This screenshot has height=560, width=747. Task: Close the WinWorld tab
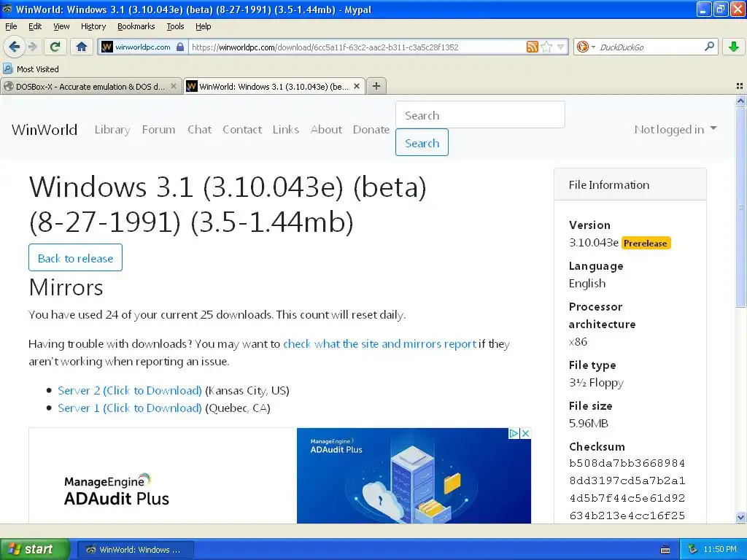pyautogui.click(x=356, y=86)
